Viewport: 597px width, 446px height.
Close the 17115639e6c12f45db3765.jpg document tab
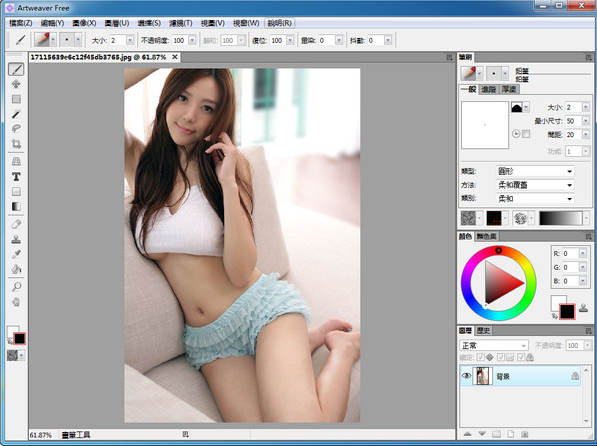175,57
